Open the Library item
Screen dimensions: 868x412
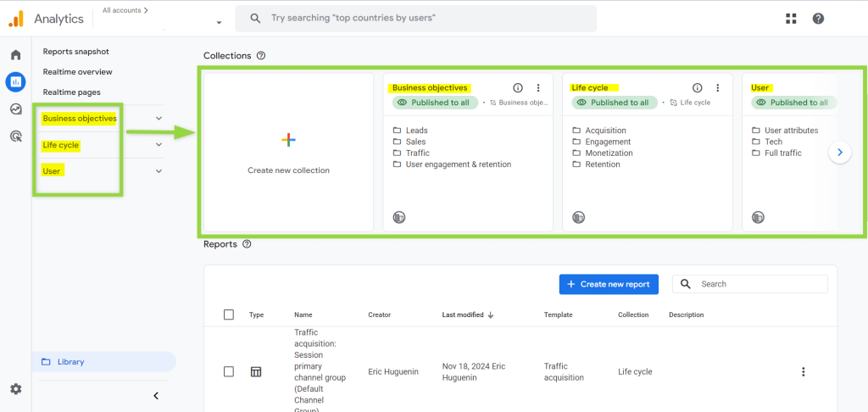[x=104, y=362]
